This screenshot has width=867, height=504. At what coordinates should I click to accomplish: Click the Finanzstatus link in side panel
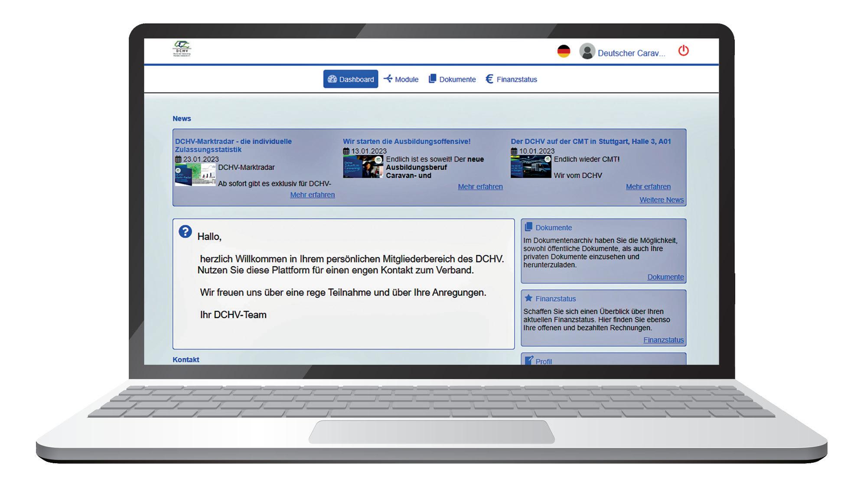point(663,340)
